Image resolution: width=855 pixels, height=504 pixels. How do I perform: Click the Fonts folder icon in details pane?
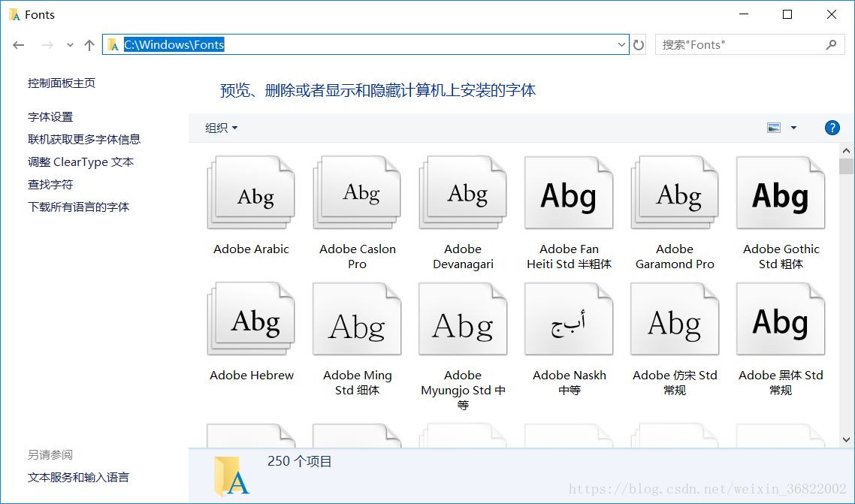(231, 475)
